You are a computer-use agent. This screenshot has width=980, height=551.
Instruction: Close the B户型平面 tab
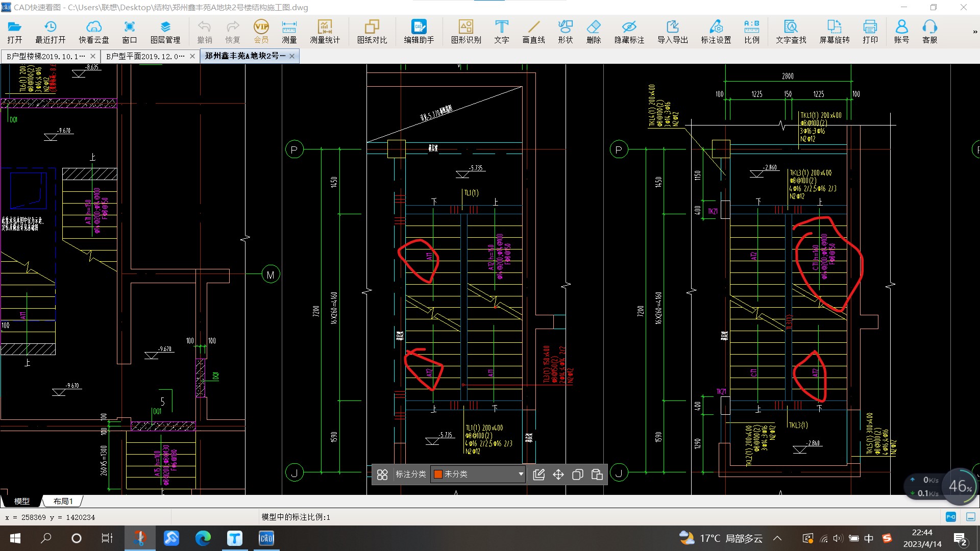[x=192, y=56]
